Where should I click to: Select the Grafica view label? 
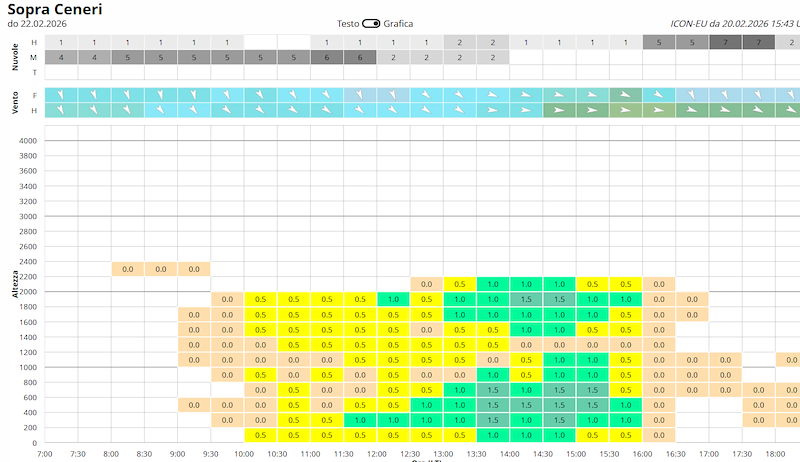point(398,23)
